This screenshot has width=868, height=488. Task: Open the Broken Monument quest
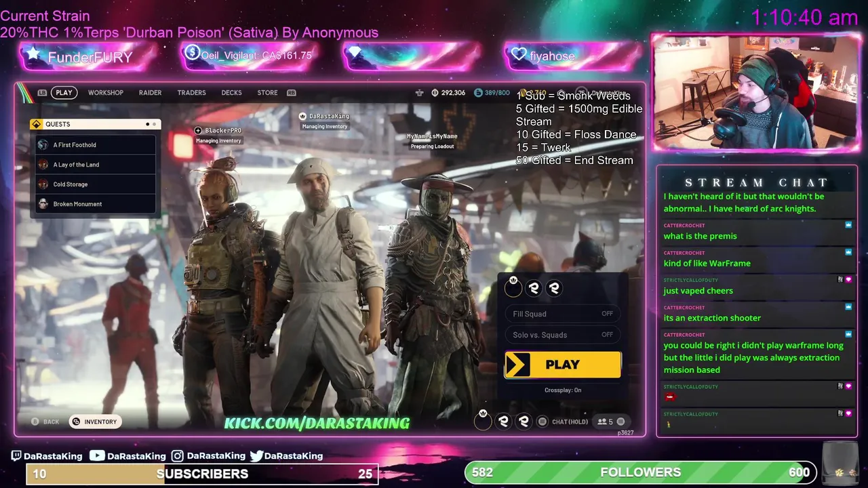click(96, 204)
